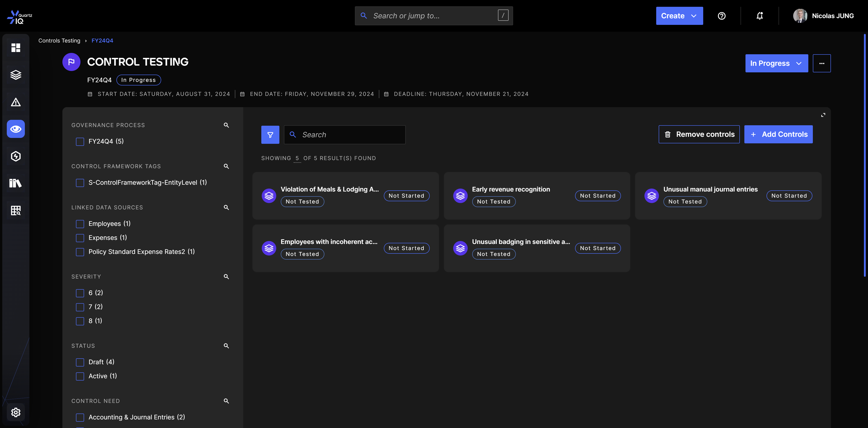
Task: Tick the Draft status checkbox
Action: point(80,362)
